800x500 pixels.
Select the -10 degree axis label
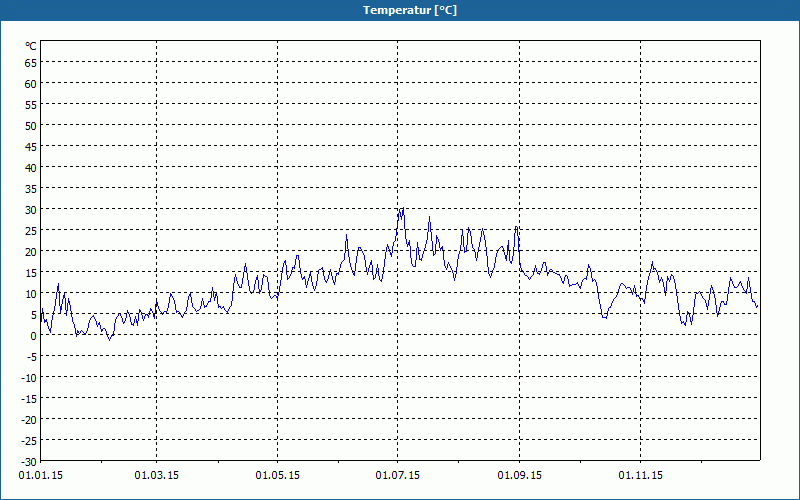pyautogui.click(x=29, y=378)
